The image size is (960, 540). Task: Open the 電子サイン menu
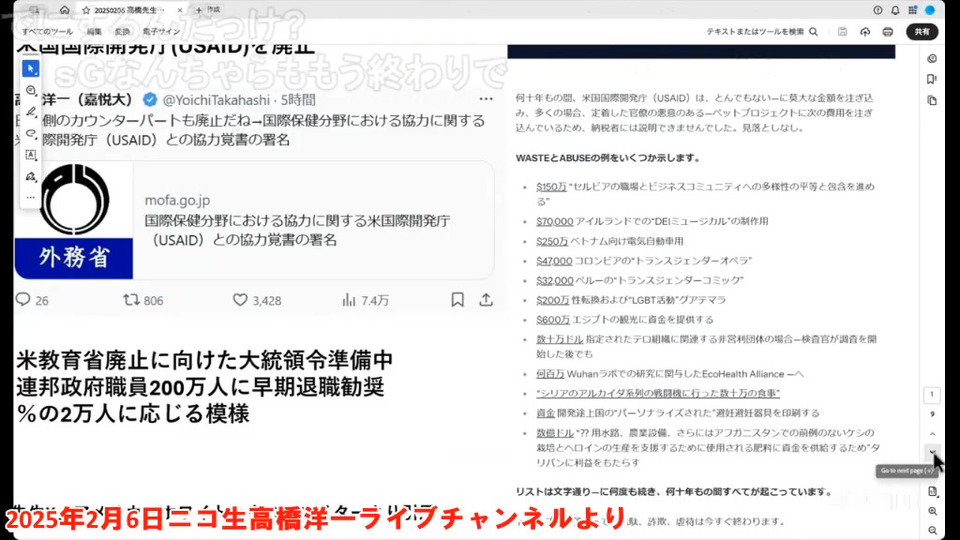(x=161, y=32)
